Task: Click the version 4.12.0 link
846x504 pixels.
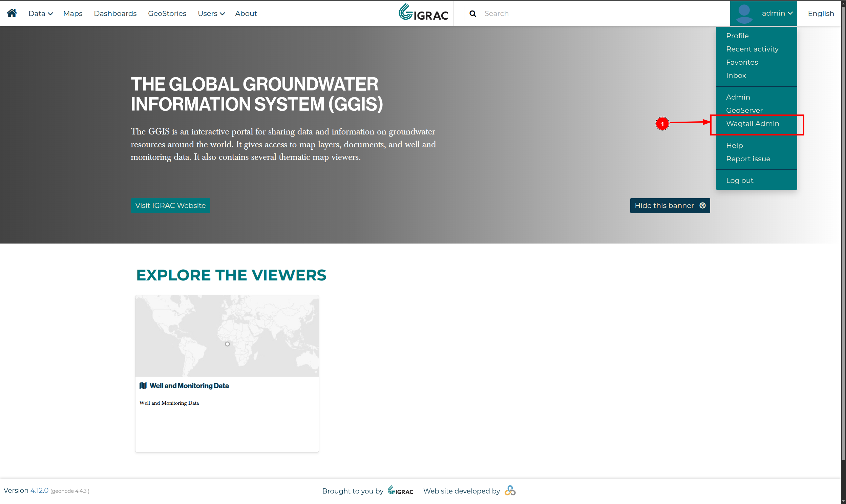Action: pyautogui.click(x=39, y=490)
